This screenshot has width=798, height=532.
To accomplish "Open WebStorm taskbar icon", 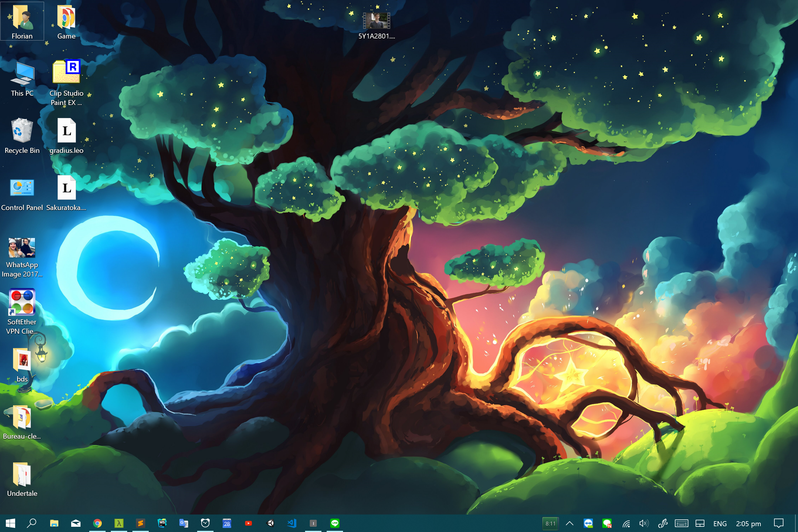I will coord(162,523).
